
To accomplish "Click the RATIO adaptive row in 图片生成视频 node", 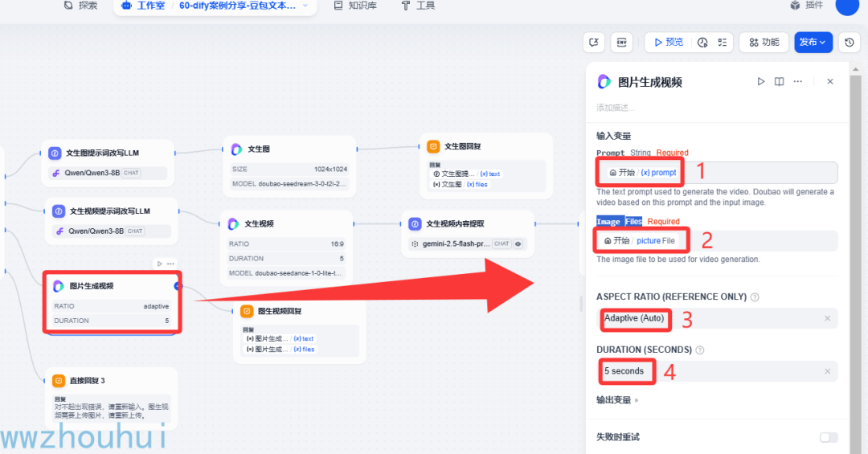I will point(111,306).
